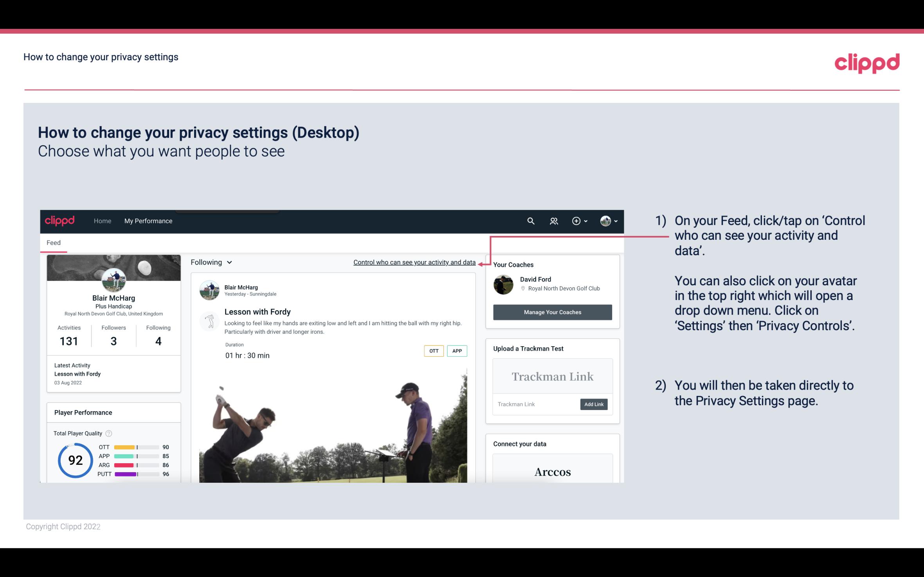Click the My Performance menu item

[x=148, y=221]
